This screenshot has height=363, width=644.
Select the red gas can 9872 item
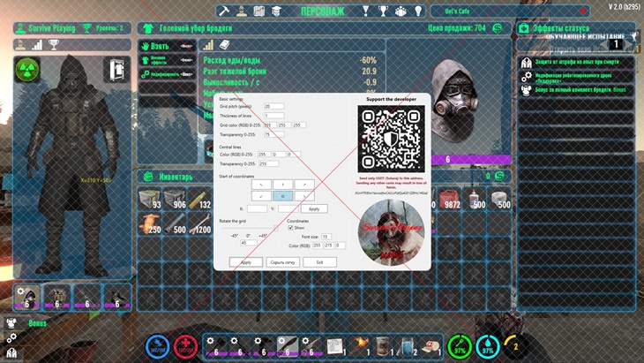pos(449,199)
